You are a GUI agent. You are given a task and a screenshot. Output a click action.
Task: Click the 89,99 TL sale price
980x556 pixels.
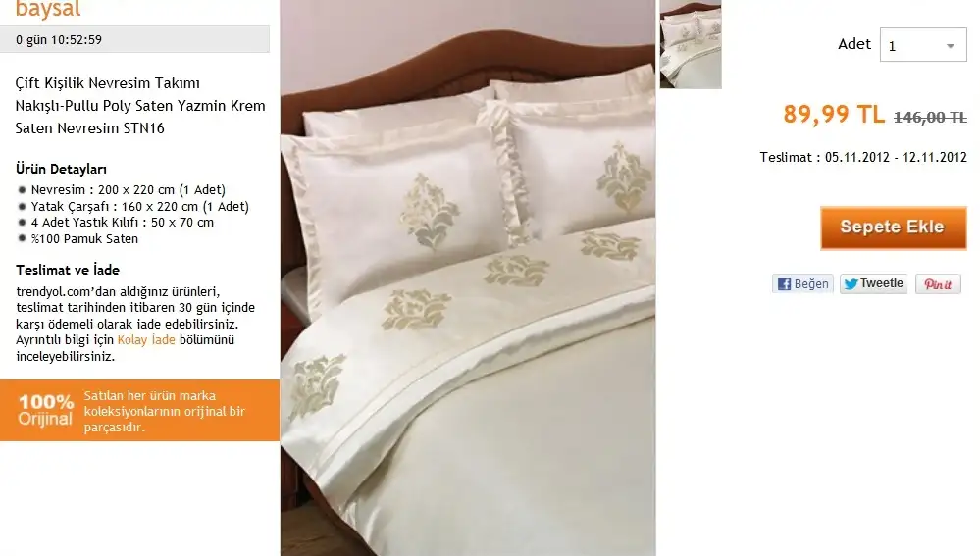(x=834, y=115)
